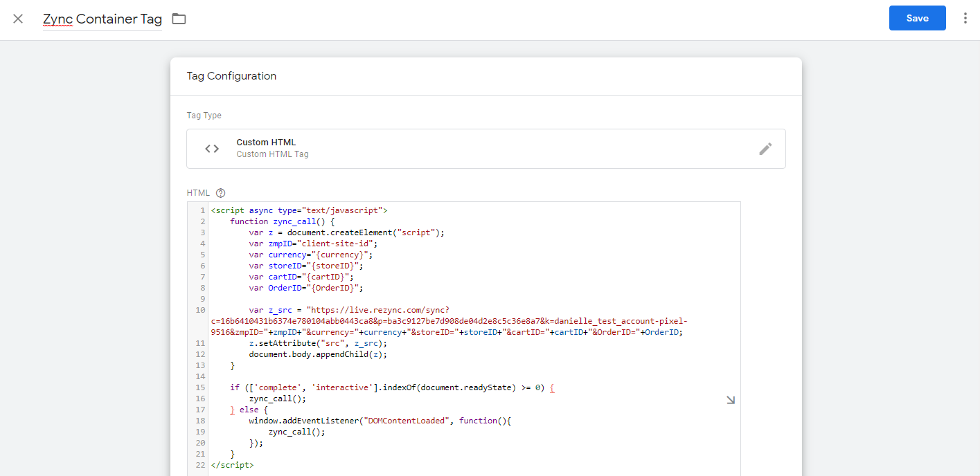Click the pencil icon to edit tag type
Viewport: 980px width, 476px height.
765,149
